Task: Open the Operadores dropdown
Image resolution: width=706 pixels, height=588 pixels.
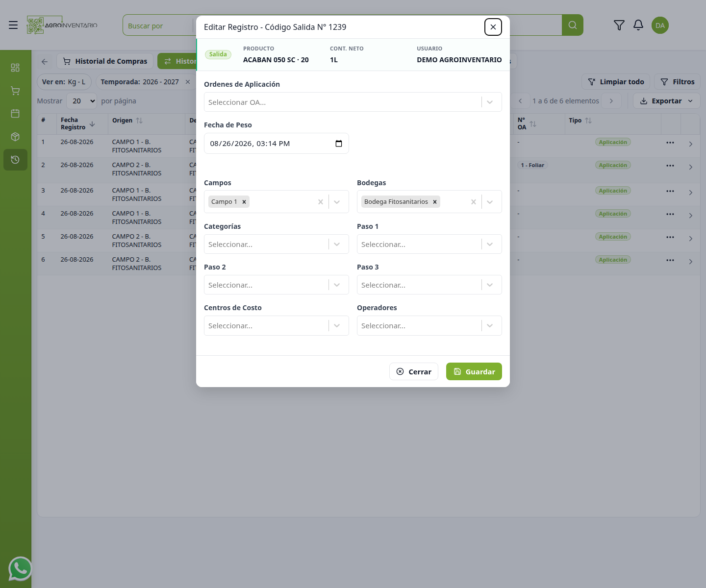Action: [x=429, y=325]
